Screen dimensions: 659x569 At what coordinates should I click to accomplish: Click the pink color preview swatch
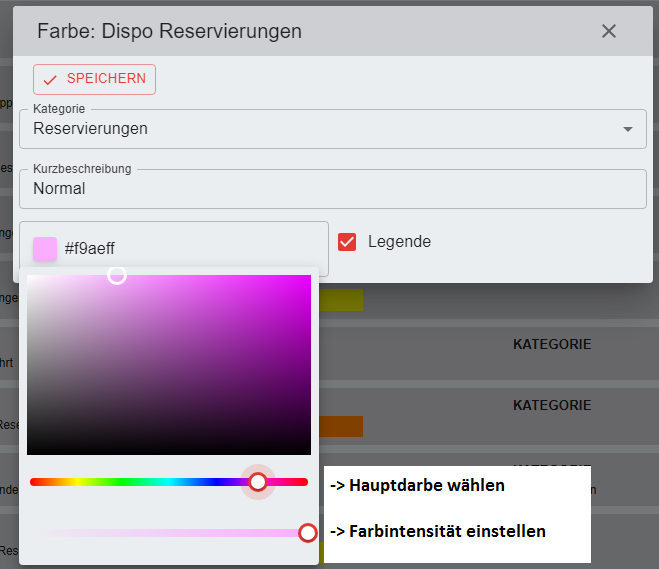pyautogui.click(x=45, y=249)
